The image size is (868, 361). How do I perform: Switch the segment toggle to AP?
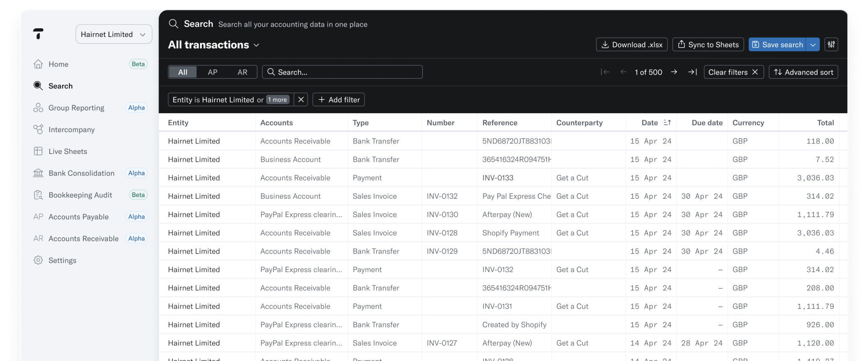213,72
